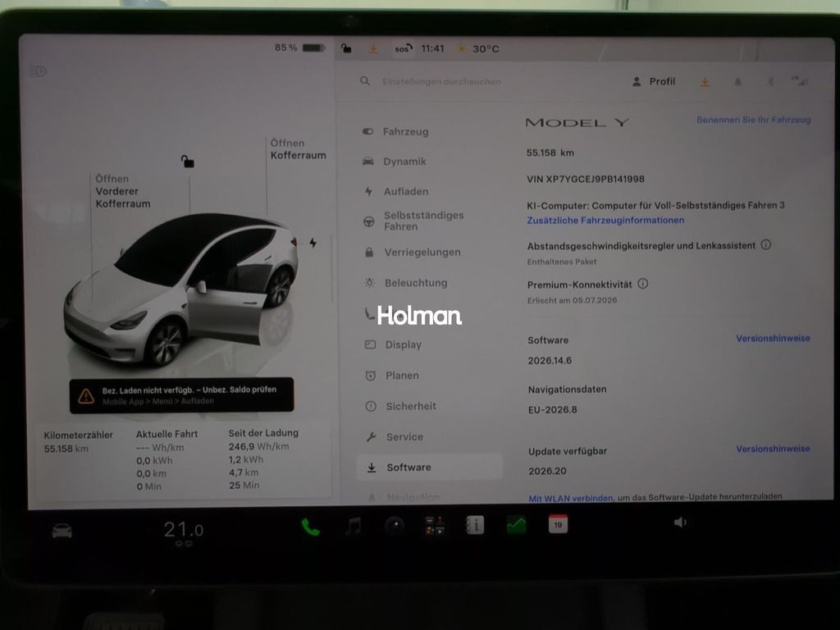Tap the car controls icon in bottom bar

(62, 532)
